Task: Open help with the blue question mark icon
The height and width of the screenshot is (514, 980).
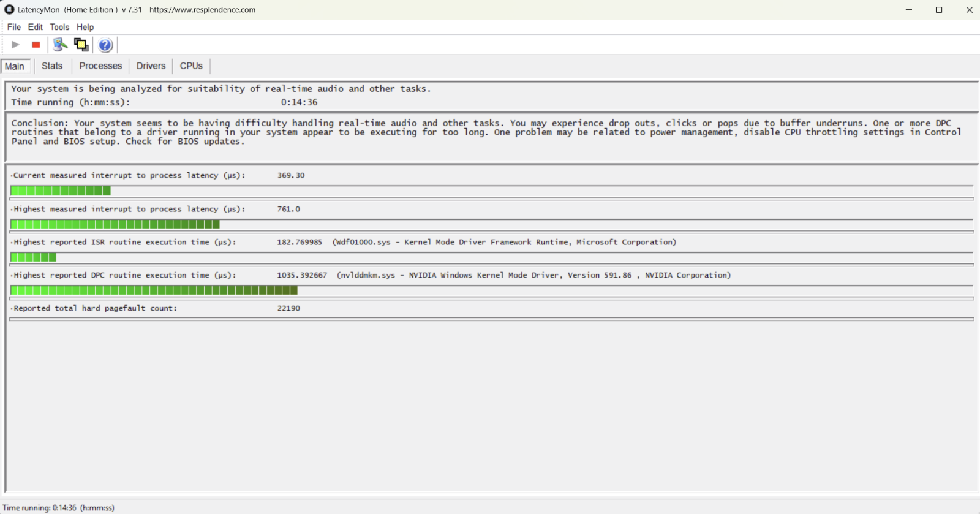Action: click(x=105, y=45)
